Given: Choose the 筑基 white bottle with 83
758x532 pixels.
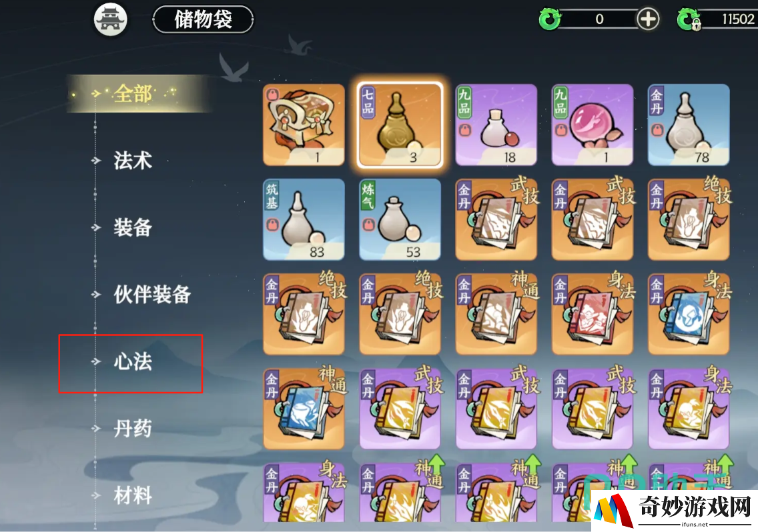Looking at the screenshot, I should pos(304,219).
